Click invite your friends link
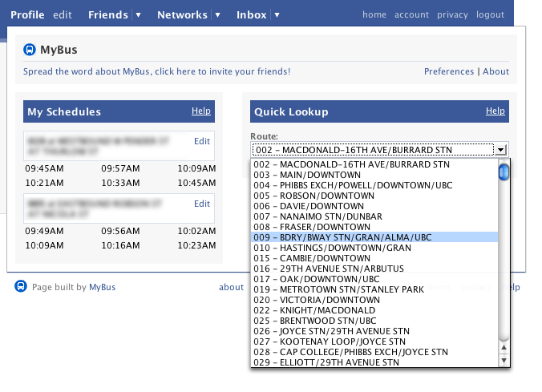 [x=156, y=71]
